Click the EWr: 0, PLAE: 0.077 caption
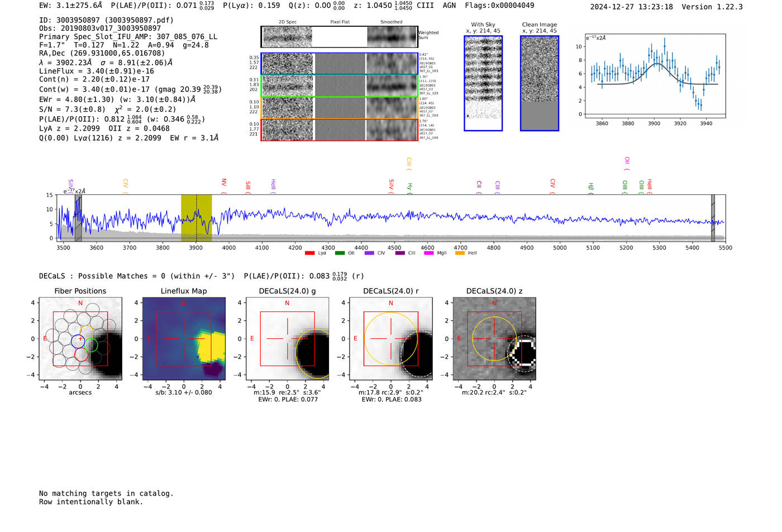Viewport: 782px width, 532px height. coord(288,399)
